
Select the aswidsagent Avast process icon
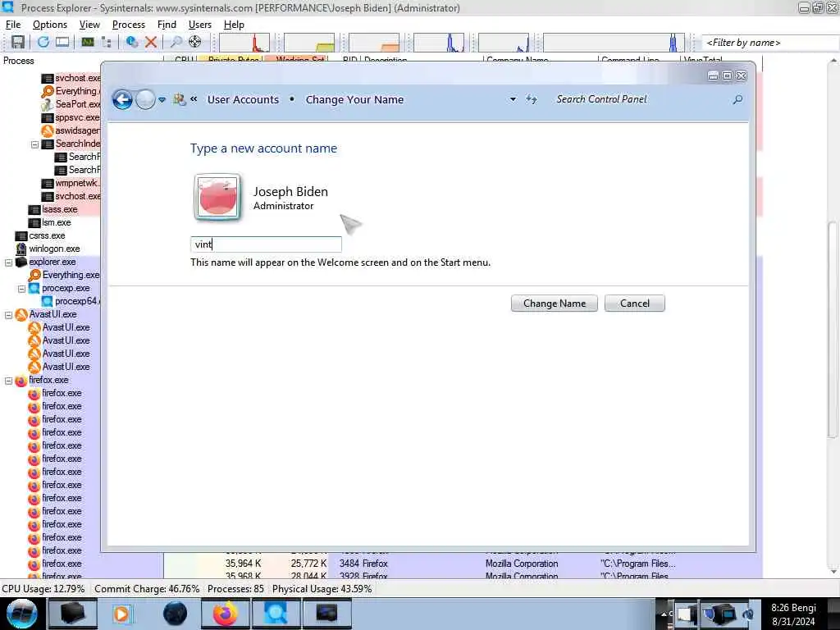point(47,130)
